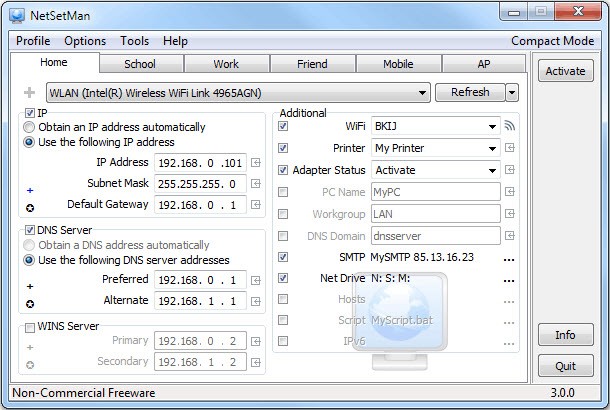Click the get-current arrow icon beside Alternate DNS
The height and width of the screenshot is (410, 610).
coord(256,301)
